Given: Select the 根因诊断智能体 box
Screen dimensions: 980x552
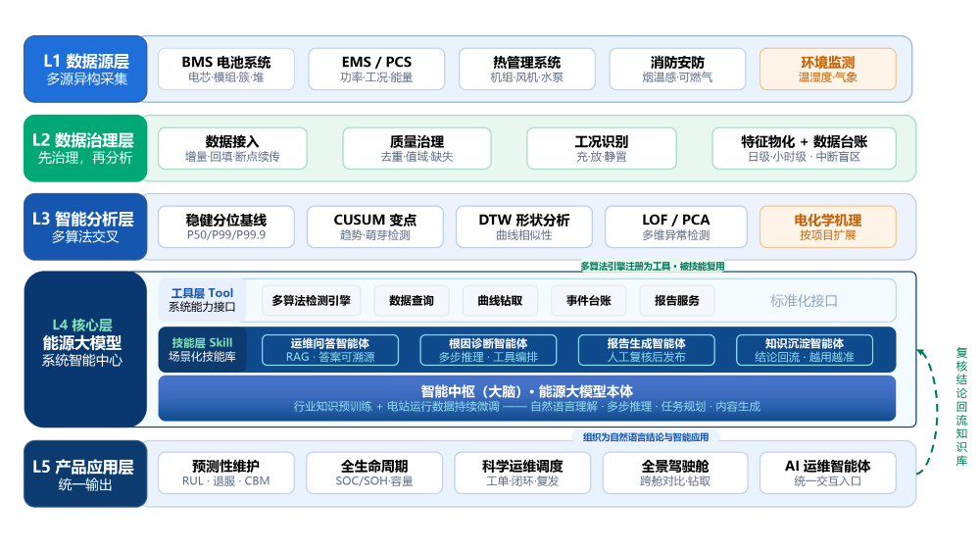Looking at the screenshot, I should point(488,350).
